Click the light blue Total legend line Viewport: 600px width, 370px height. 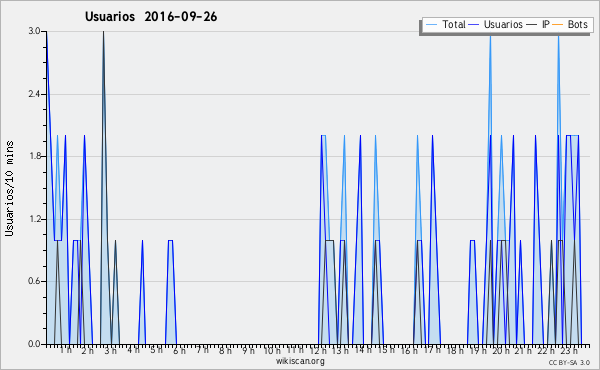point(431,25)
